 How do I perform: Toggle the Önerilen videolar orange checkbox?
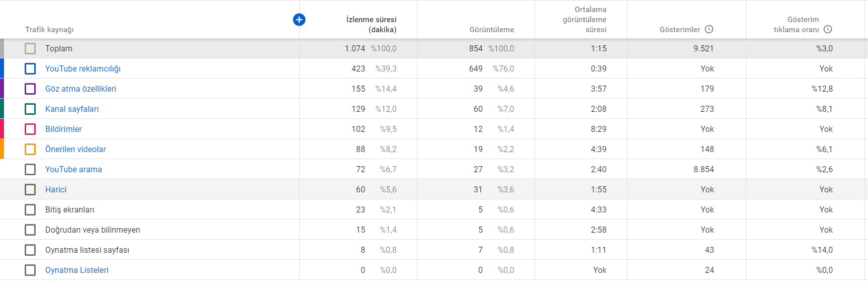point(30,149)
